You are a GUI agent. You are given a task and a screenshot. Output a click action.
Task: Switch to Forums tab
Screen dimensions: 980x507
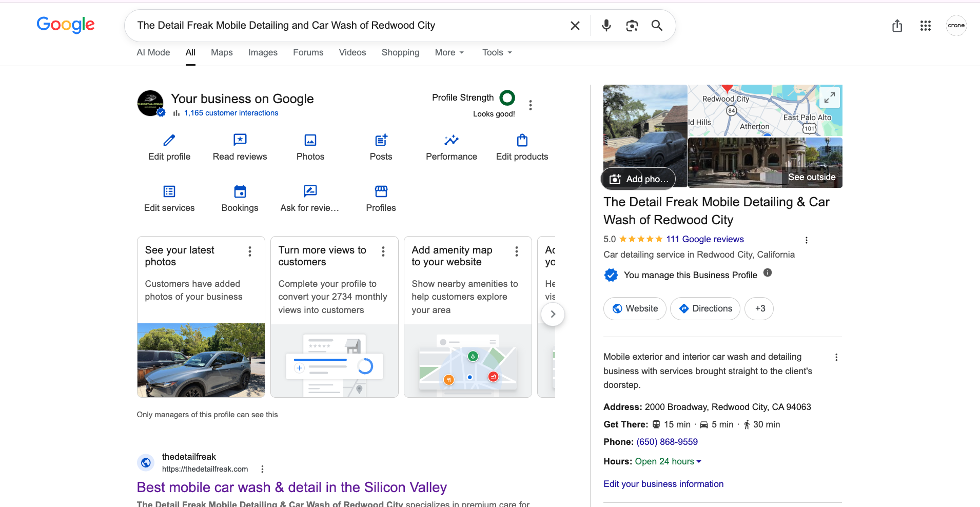tap(308, 52)
